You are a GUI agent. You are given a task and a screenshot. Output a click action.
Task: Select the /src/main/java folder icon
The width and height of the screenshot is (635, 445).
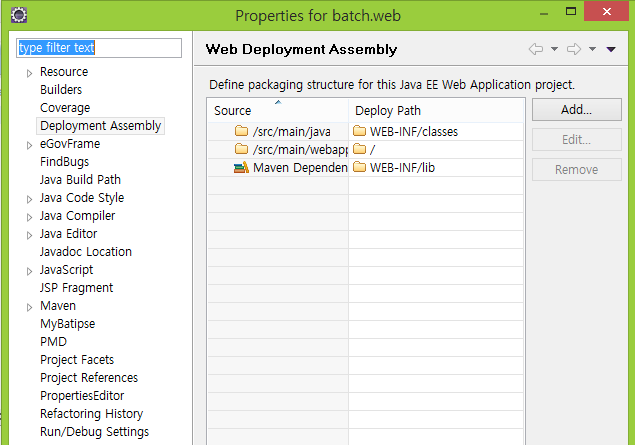[x=241, y=131]
